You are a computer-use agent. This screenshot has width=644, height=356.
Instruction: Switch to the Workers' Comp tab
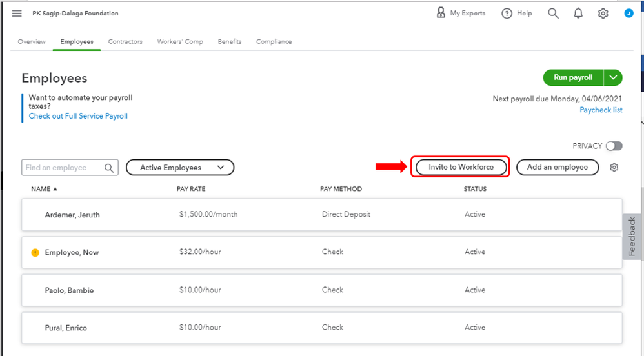click(180, 42)
